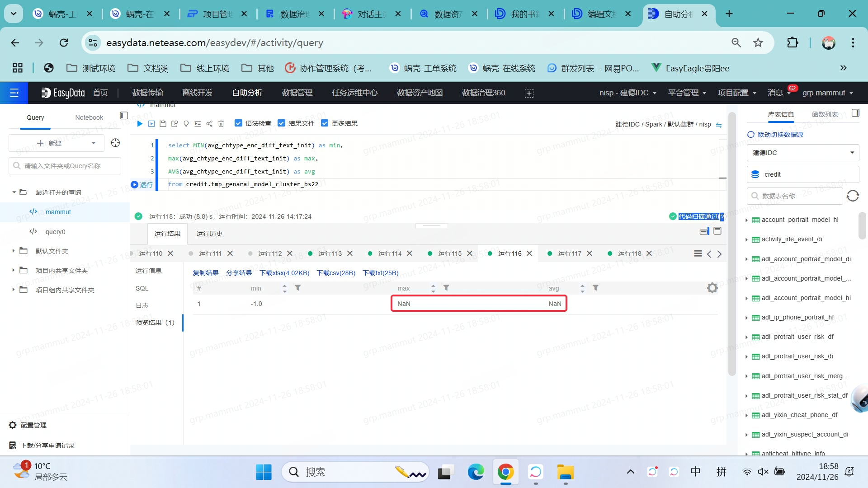This screenshot has height=488, width=868.
Task: Open result table column settings gear
Action: tap(712, 288)
